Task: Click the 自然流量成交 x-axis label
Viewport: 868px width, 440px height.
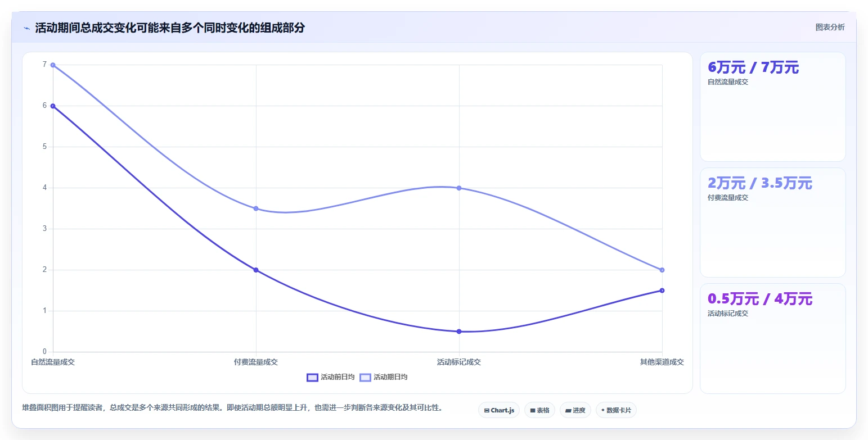Action: coord(53,362)
